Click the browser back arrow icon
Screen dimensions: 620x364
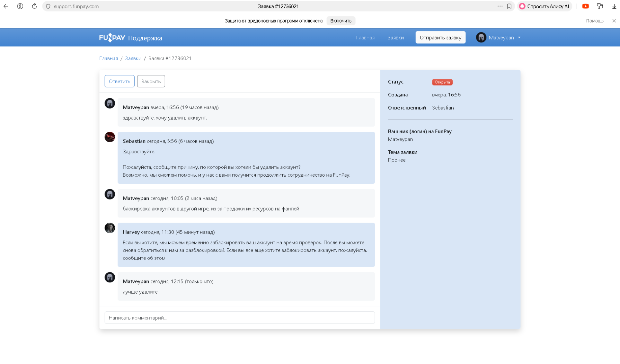[x=6, y=6]
